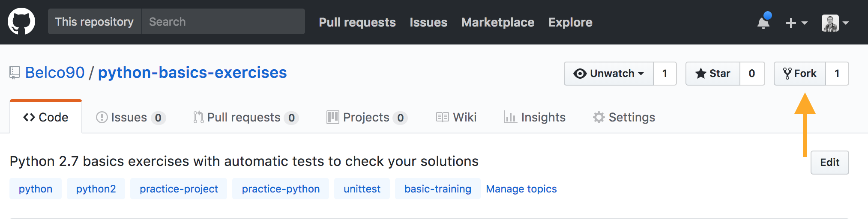Viewport: 868px width, 219px height.
Task: Open the plus create-new dropdown
Action: [796, 23]
